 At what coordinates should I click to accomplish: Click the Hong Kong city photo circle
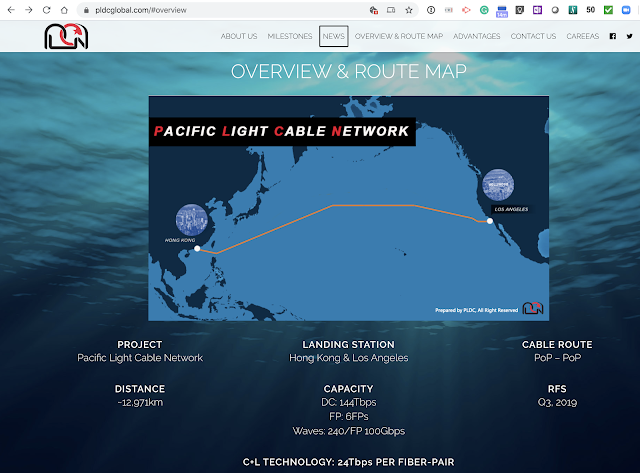tap(191, 220)
